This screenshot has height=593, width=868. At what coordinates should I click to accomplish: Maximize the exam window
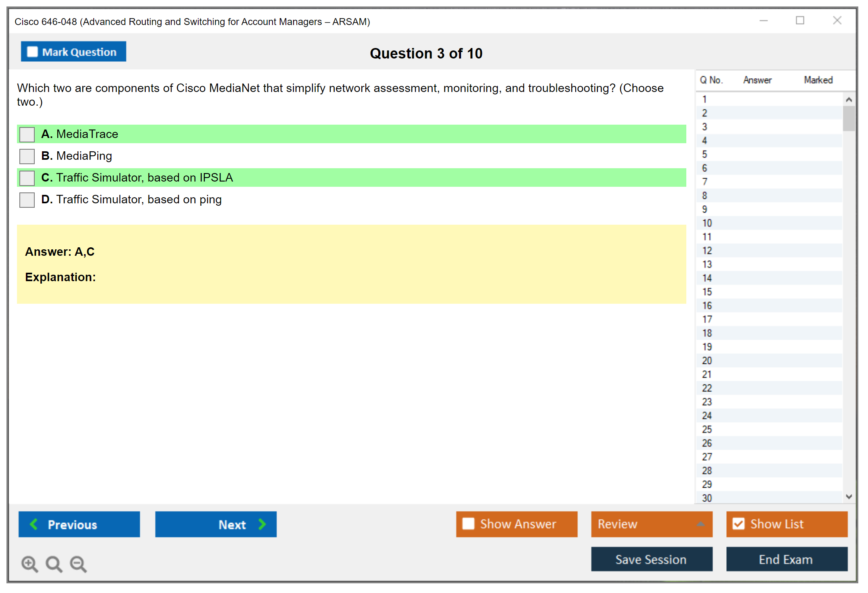[x=800, y=21]
